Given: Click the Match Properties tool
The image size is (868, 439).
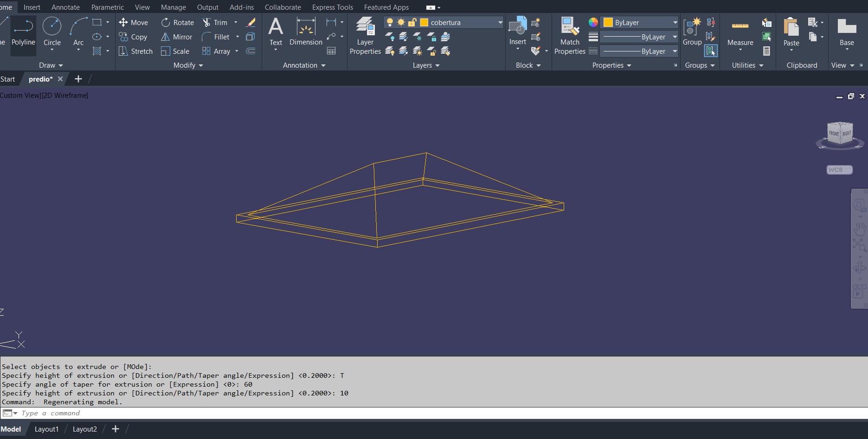Looking at the screenshot, I should pyautogui.click(x=570, y=36).
